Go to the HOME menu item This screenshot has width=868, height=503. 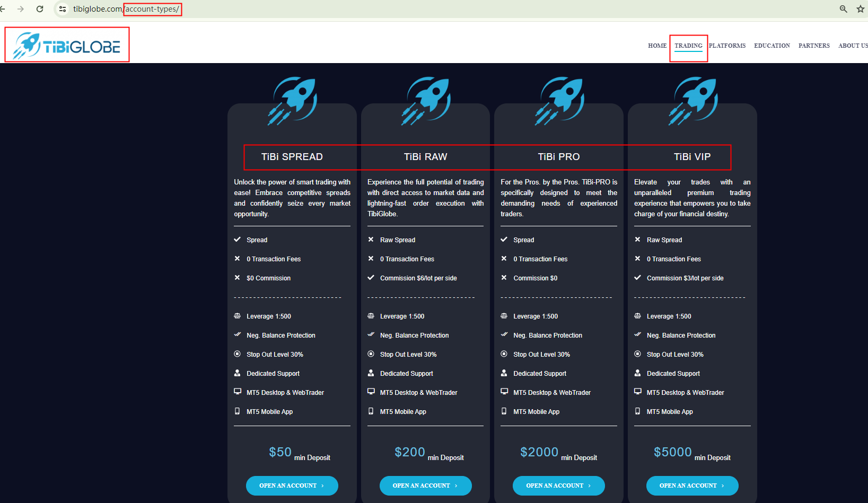click(657, 46)
